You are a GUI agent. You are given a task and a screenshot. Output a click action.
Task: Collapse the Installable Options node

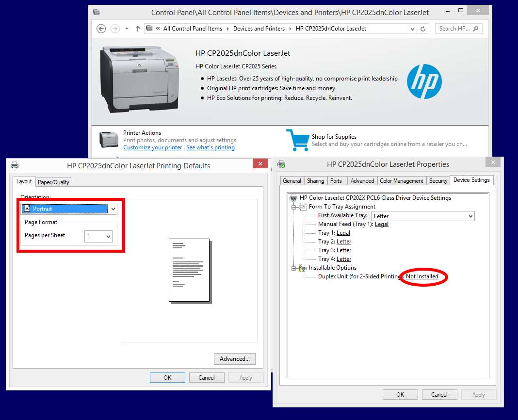(x=294, y=268)
